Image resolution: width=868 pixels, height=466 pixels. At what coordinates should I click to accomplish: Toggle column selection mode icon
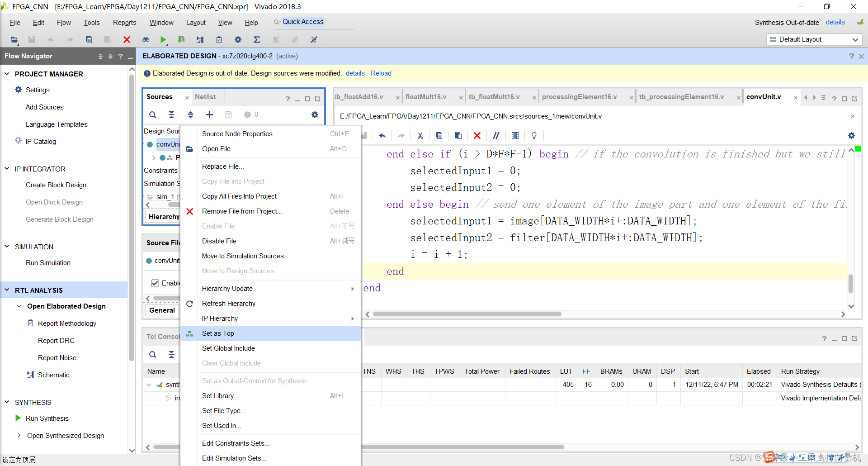[x=515, y=135]
